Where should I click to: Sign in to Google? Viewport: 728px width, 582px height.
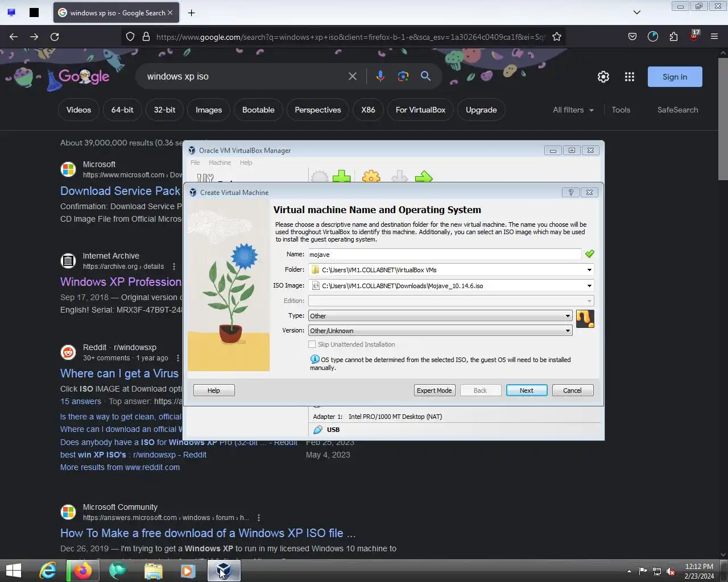[675, 77]
